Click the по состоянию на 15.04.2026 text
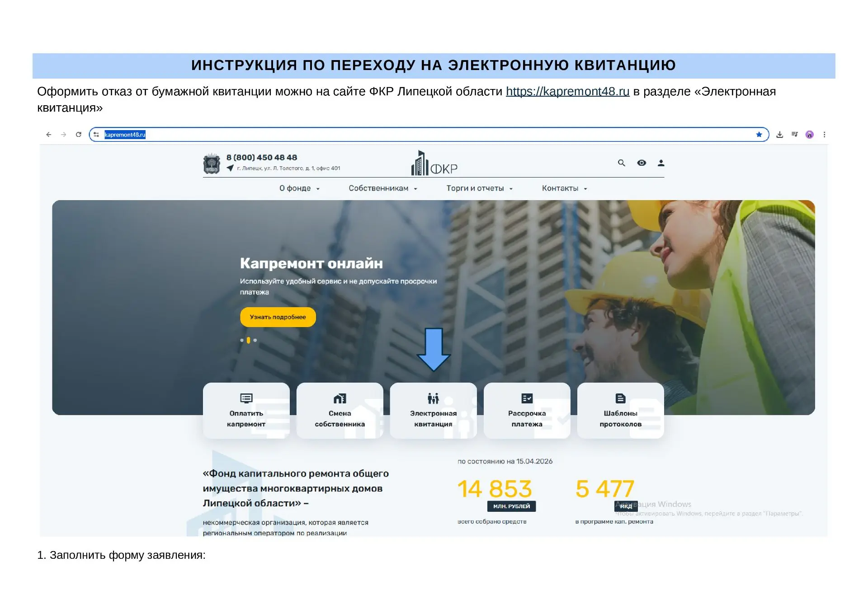Screen dimensions: 868x613 [505, 462]
